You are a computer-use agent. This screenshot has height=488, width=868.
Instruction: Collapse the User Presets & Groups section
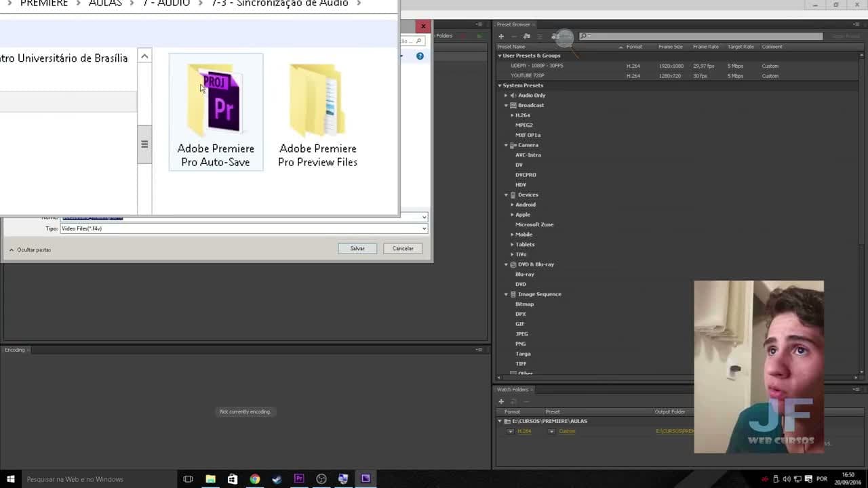tap(500, 56)
